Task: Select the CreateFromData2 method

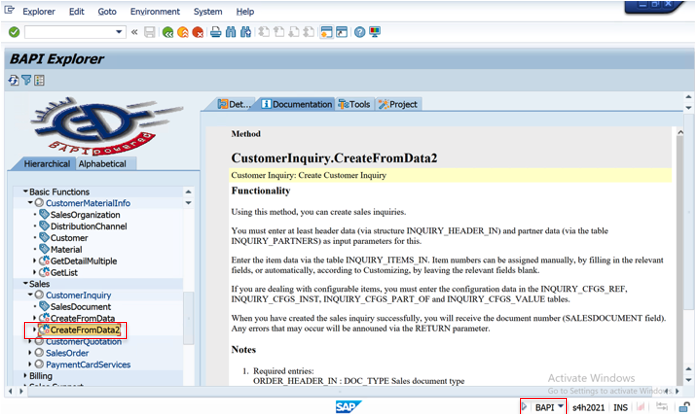Action: (85, 330)
